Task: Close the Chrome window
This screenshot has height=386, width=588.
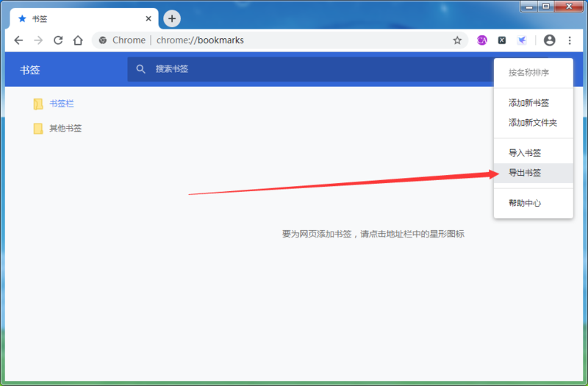Action: 569,7
